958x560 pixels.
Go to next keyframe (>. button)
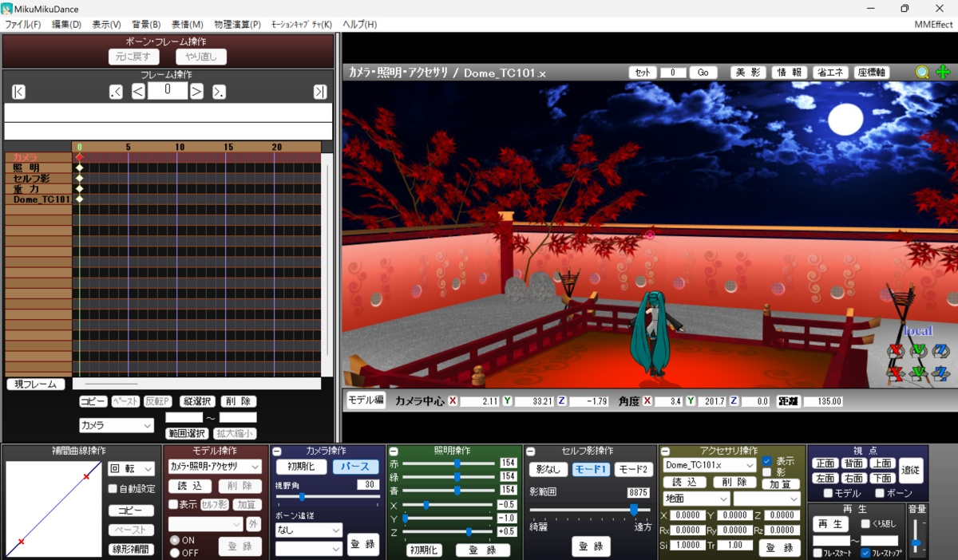219,92
